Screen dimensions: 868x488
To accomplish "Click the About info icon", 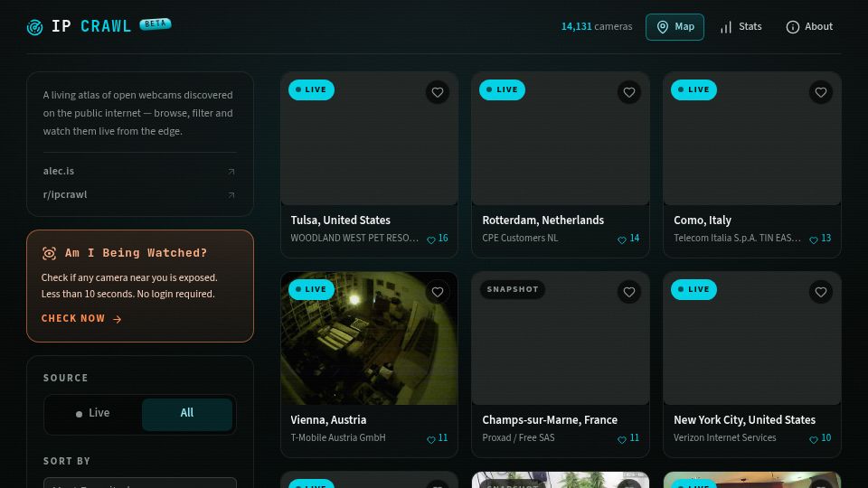I will (x=792, y=27).
